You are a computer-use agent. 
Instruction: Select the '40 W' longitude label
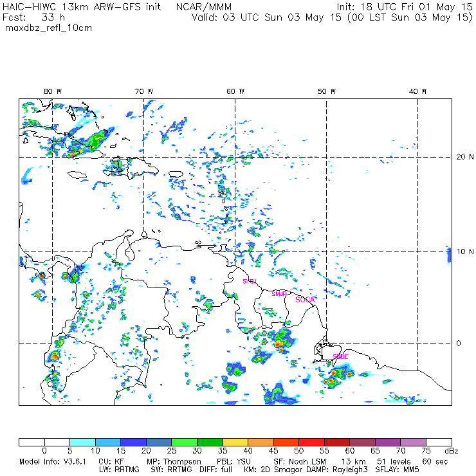coord(417,91)
